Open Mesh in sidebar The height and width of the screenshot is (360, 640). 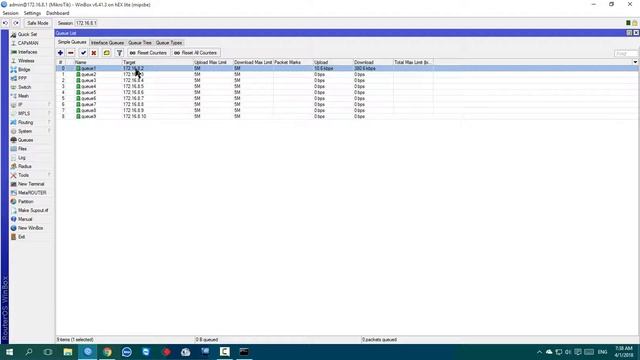23,96
